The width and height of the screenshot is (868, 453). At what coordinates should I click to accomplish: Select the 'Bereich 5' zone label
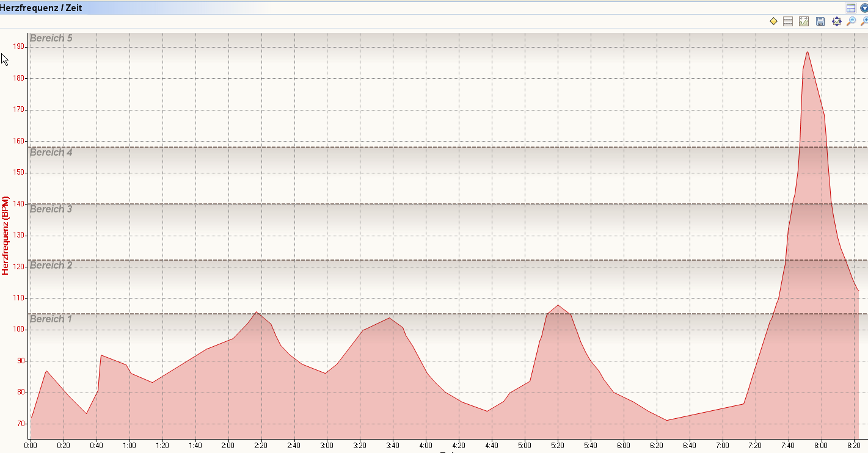pos(51,38)
